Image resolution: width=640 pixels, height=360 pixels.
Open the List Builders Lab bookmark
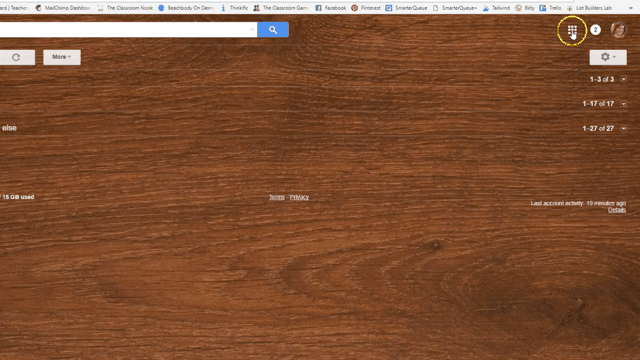pyautogui.click(x=589, y=8)
